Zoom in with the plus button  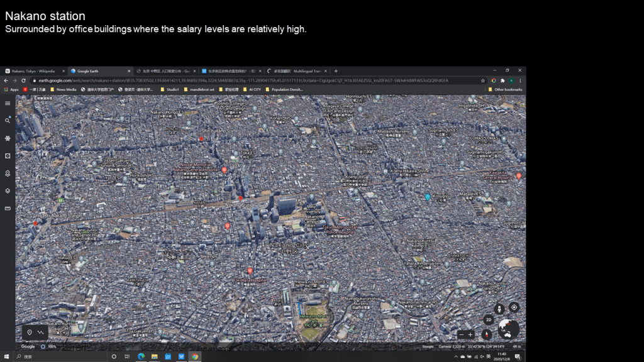(470, 334)
